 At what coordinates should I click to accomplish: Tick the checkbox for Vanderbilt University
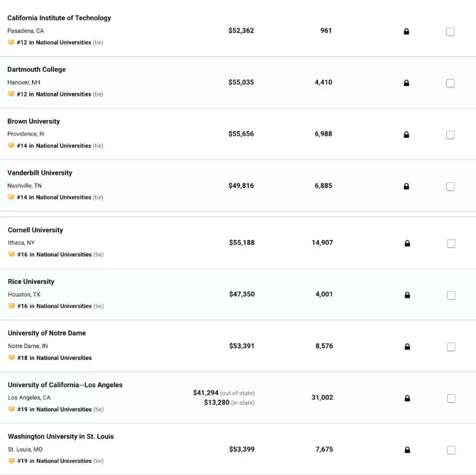tap(450, 186)
